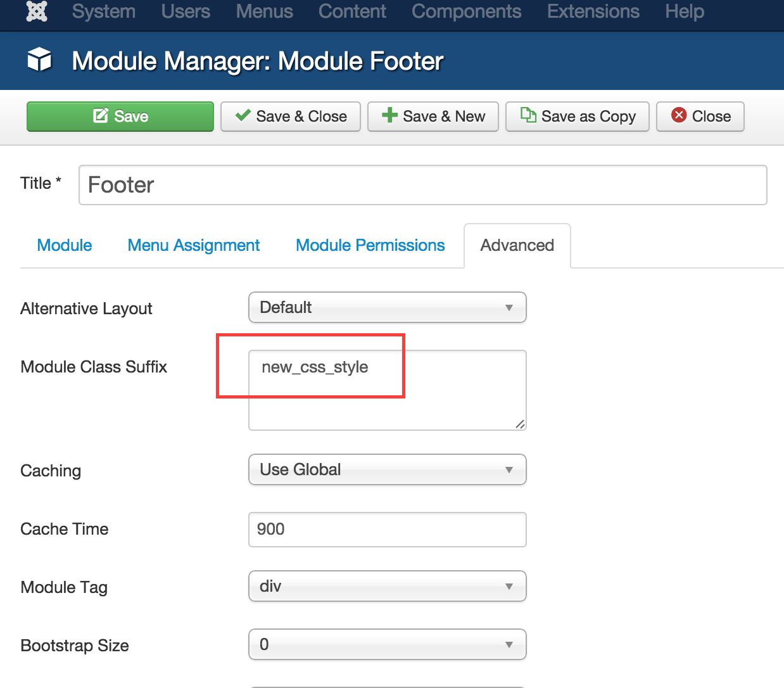Click the Module Class Suffix text area

[388, 390]
